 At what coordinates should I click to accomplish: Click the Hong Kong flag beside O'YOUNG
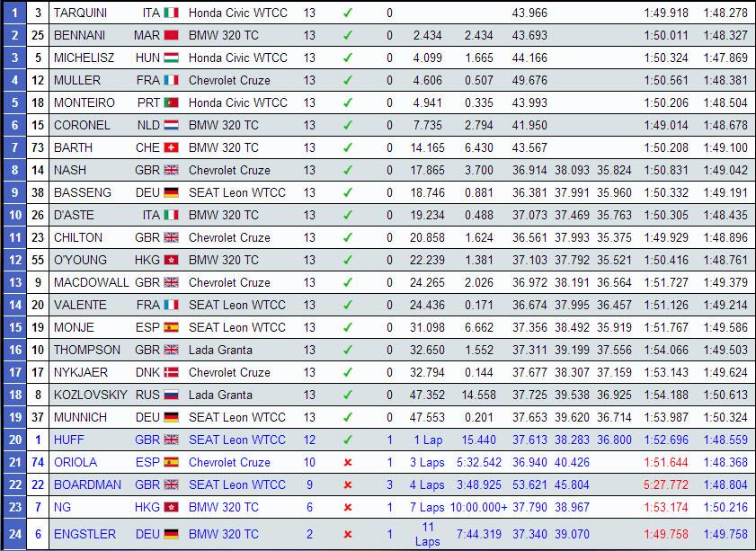pyautogui.click(x=171, y=260)
